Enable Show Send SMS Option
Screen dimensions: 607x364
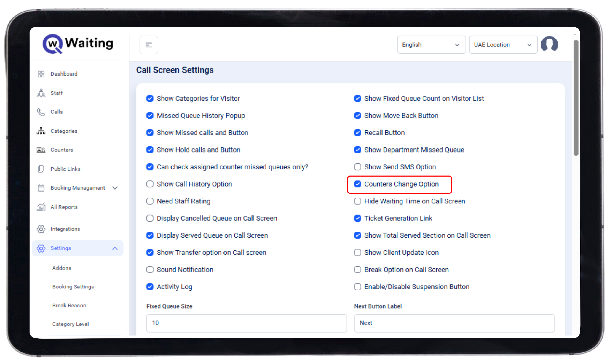point(358,167)
